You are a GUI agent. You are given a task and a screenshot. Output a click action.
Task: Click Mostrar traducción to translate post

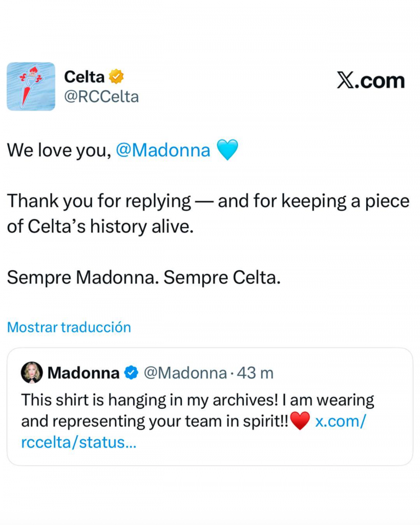click(69, 327)
